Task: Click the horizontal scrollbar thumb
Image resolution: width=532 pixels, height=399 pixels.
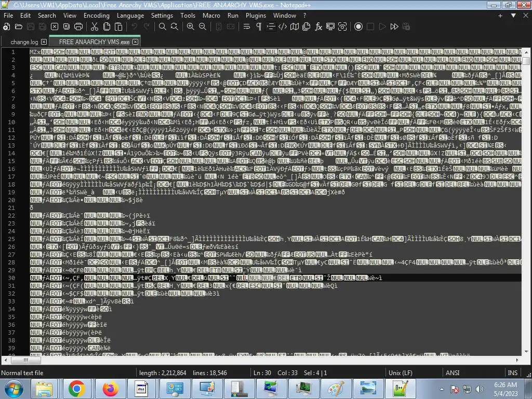Action: pyautogui.click(x=25, y=360)
